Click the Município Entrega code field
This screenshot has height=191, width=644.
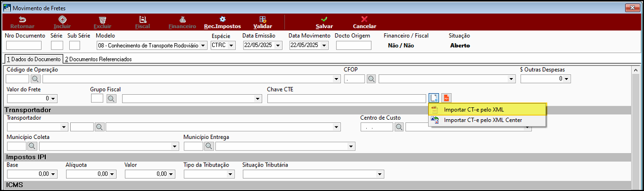coord(194,146)
